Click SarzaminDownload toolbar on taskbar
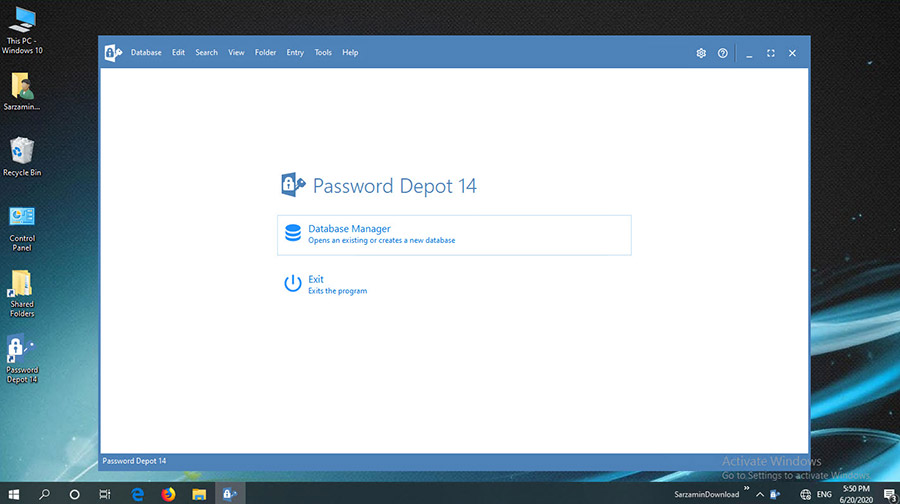Image resolution: width=900 pixels, height=504 pixels. [x=707, y=494]
